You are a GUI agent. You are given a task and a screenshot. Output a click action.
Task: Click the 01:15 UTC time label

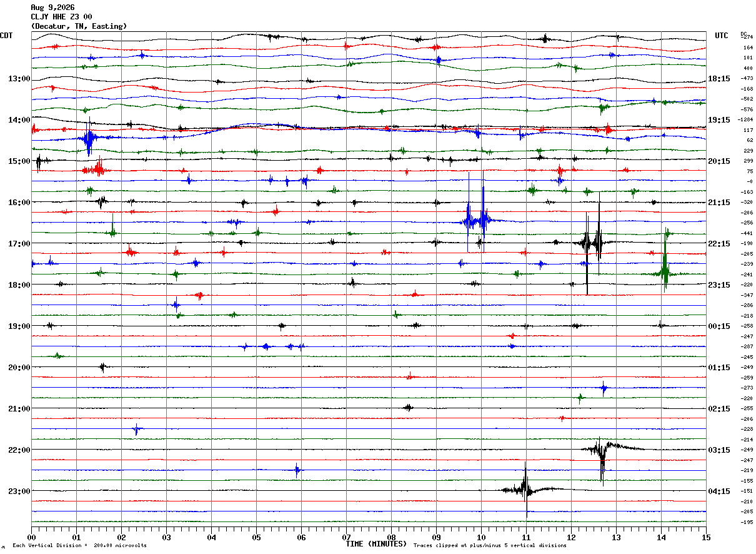pyautogui.click(x=719, y=368)
